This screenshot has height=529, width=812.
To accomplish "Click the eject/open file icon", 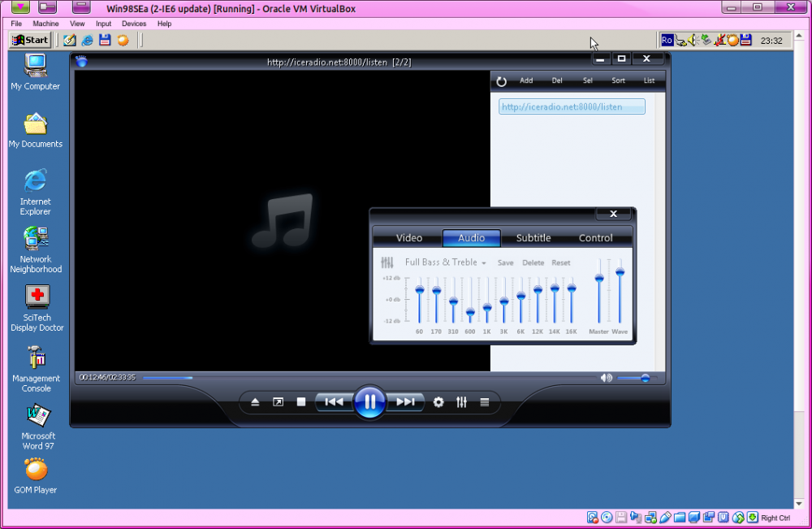I will pos(255,402).
